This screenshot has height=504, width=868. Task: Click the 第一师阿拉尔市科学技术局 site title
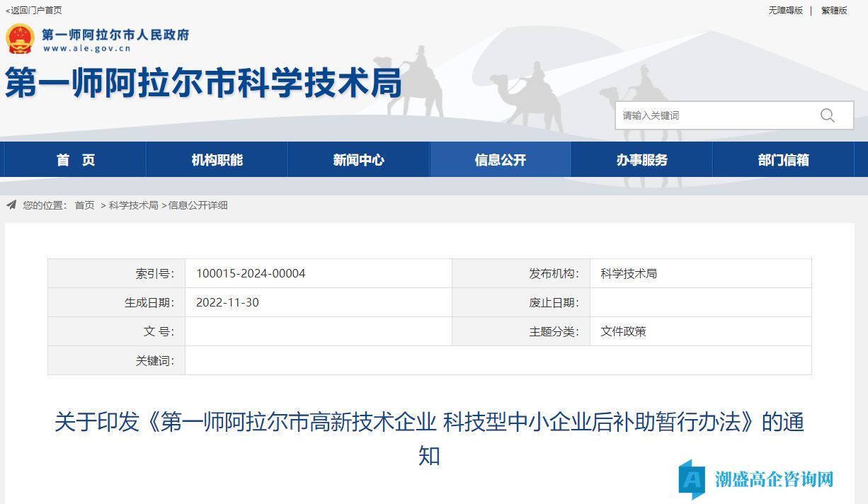tap(204, 83)
